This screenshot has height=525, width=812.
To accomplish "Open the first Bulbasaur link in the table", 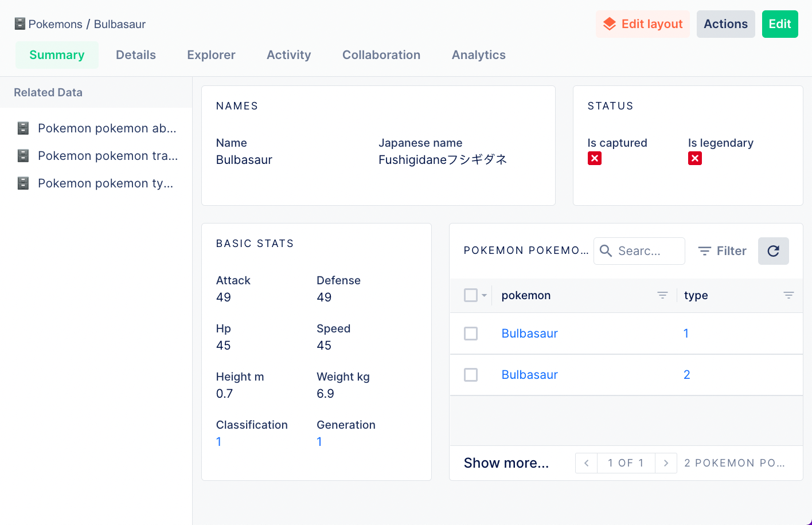I will tap(530, 334).
